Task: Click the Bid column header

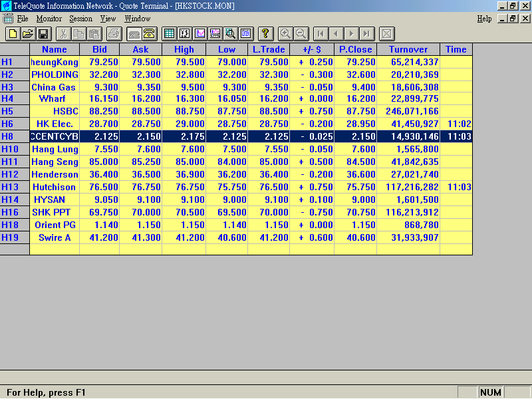Action: click(100, 49)
